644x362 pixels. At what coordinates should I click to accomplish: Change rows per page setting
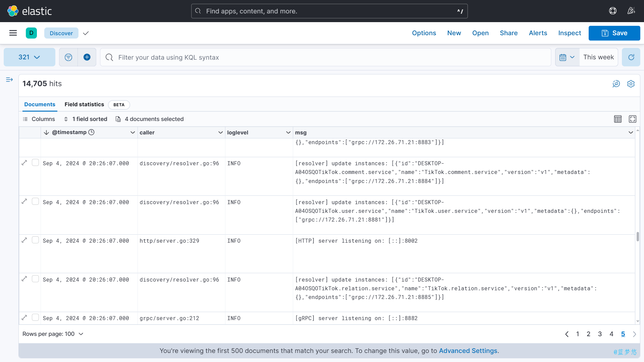pyautogui.click(x=53, y=334)
